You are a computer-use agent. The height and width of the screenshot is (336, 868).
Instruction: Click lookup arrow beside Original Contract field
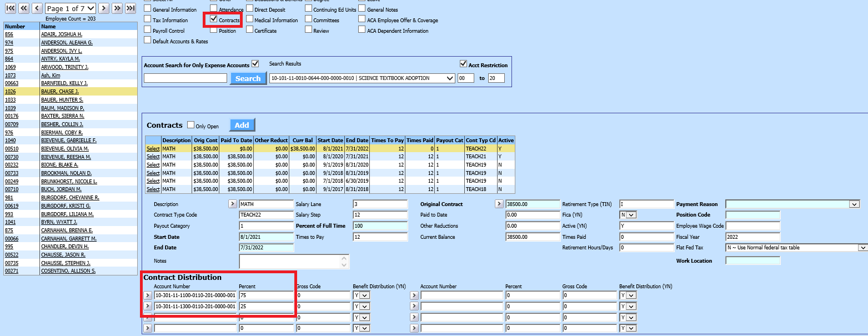(x=499, y=204)
